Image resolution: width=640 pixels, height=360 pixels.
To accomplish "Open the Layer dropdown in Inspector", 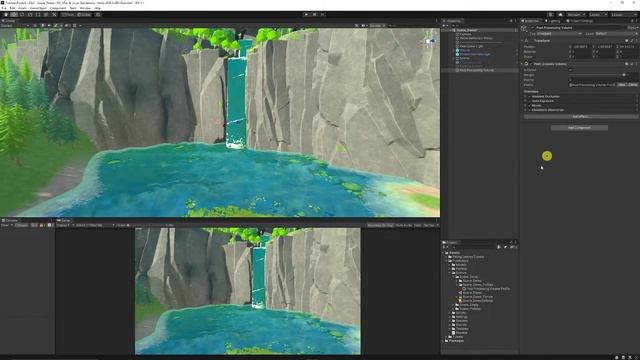I will pyautogui.click(x=616, y=33).
